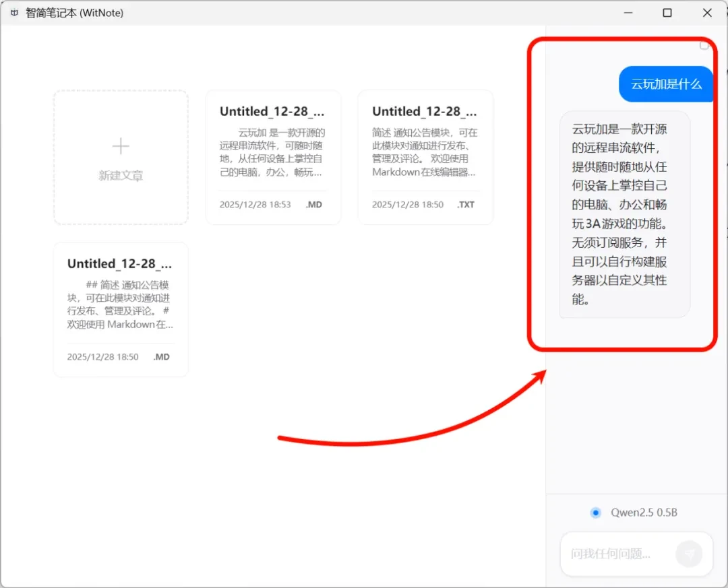Image resolution: width=728 pixels, height=588 pixels.
Task: Click the AI reply starting 云玩加是一款开源
Action: coord(624,214)
